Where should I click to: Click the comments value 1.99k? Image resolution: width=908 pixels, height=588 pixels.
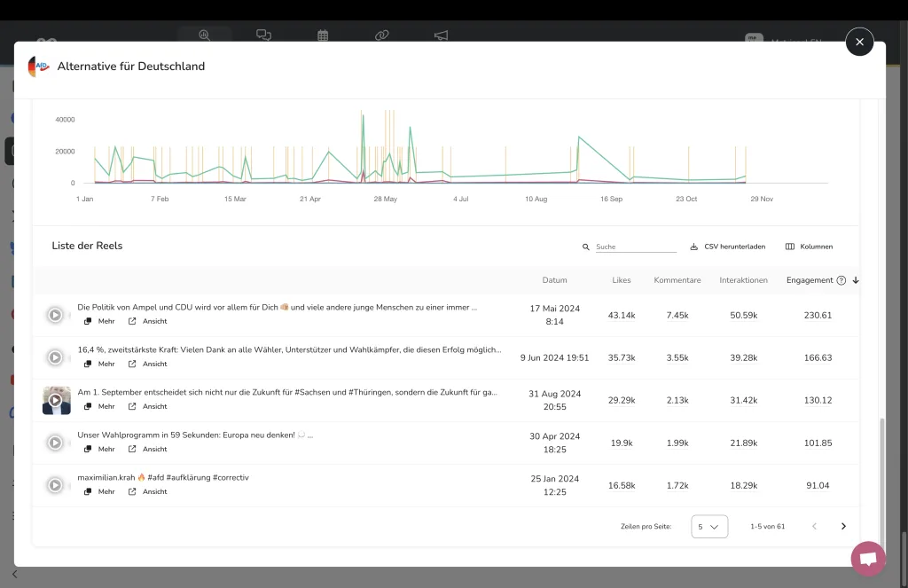tap(677, 443)
